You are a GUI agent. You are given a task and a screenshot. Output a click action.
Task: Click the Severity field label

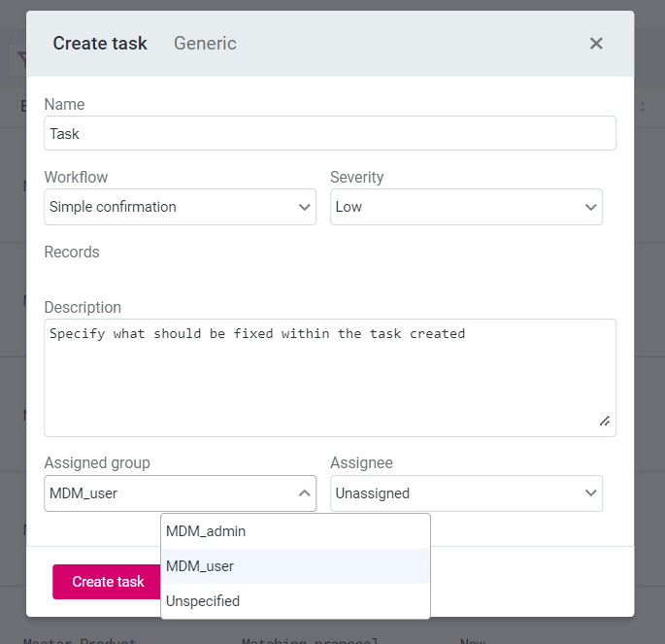tap(356, 178)
